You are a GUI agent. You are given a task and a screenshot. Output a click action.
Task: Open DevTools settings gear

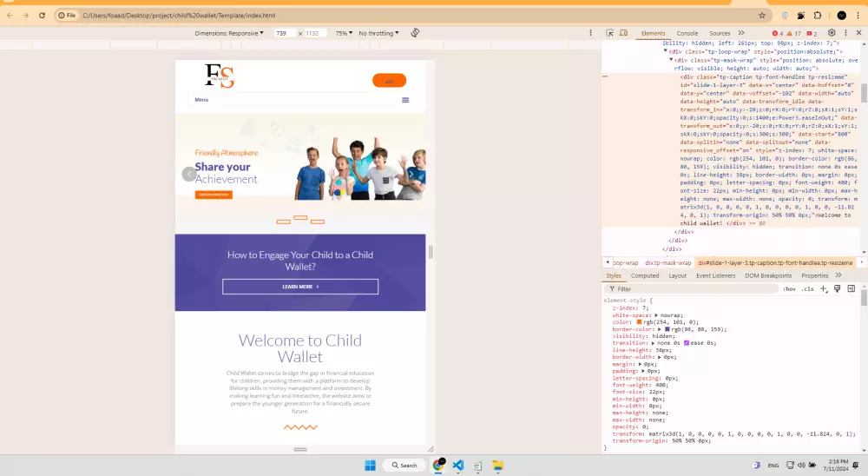(832, 33)
